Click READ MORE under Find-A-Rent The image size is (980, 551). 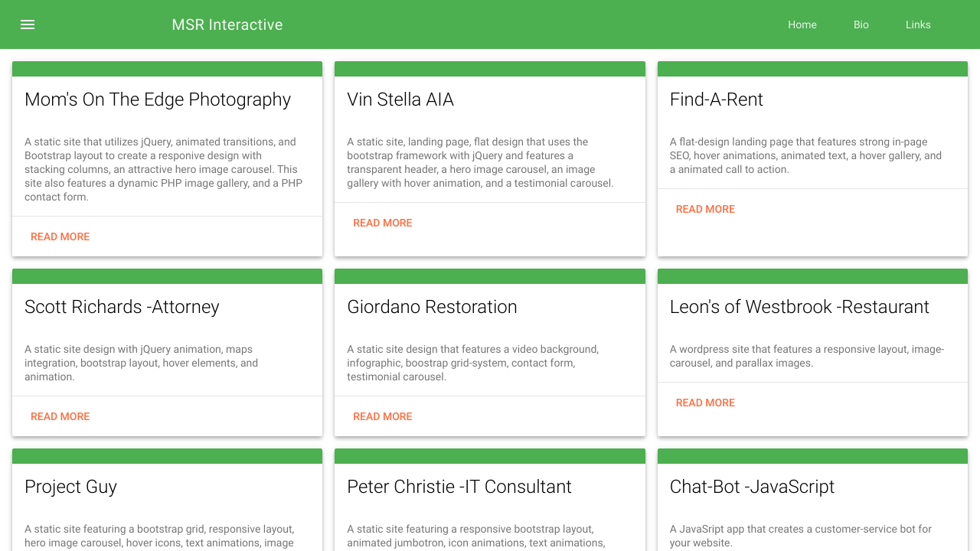coord(704,209)
